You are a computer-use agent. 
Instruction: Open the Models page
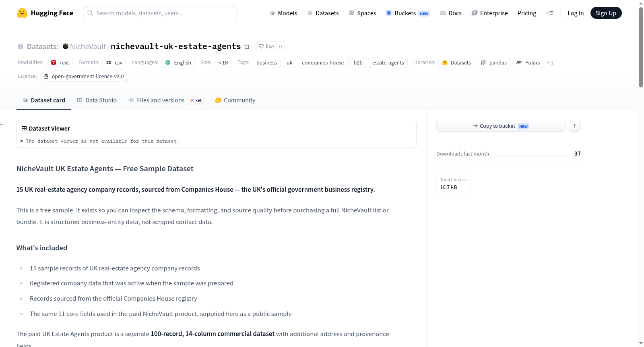point(283,13)
